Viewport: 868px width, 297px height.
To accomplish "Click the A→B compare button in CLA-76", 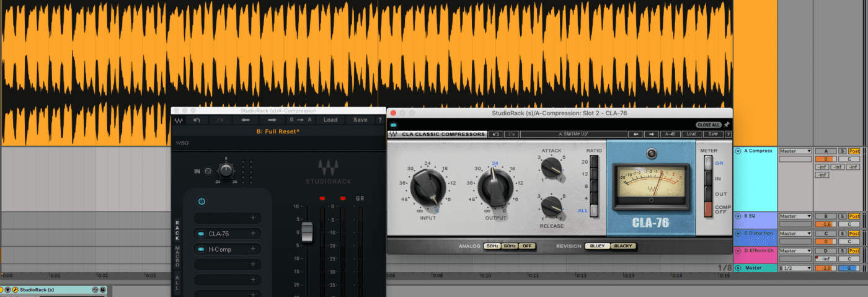I will click(x=670, y=134).
